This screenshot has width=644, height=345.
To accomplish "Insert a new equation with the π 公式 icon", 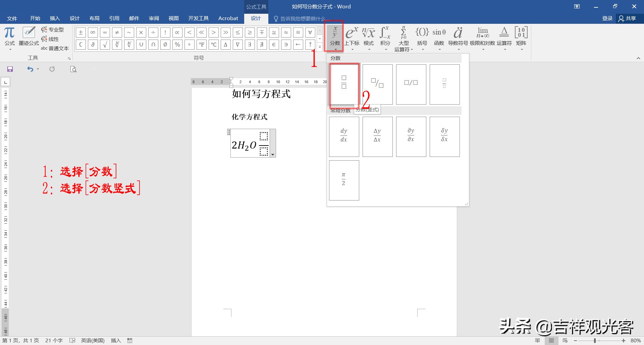I will (x=9, y=35).
